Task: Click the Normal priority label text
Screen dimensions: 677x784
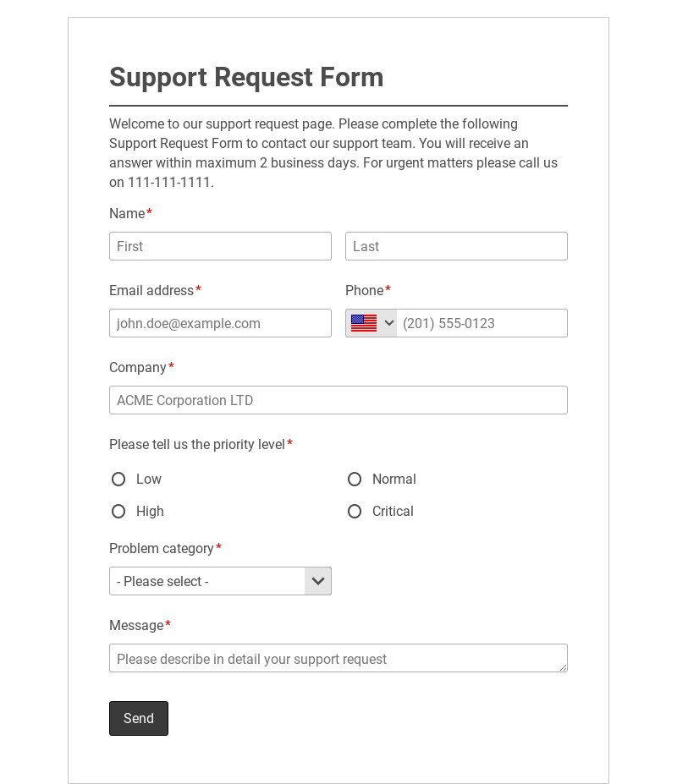Action: pos(394,480)
